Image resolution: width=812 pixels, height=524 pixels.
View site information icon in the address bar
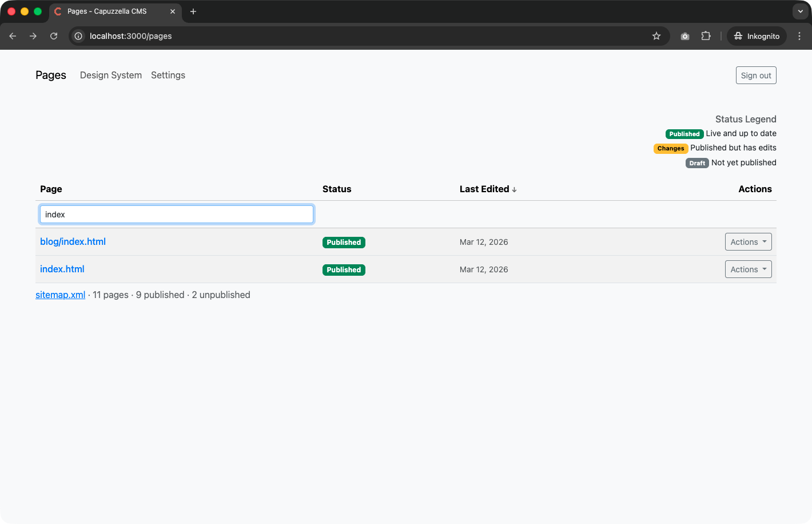(x=79, y=36)
